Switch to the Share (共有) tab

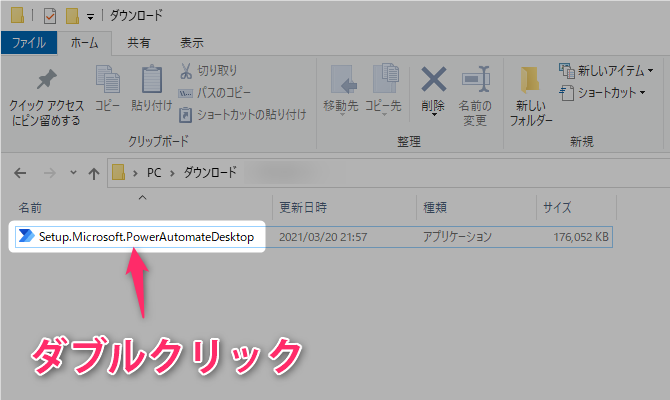point(139,43)
